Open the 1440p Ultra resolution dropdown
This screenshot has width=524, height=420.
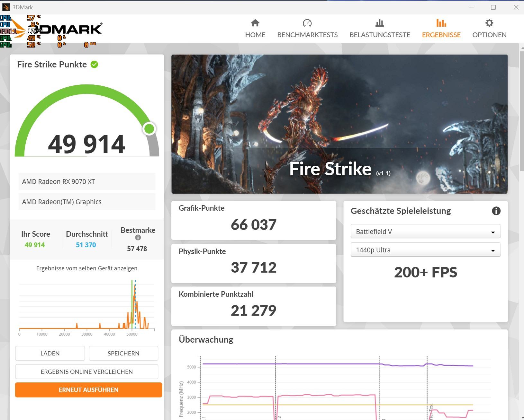(x=425, y=250)
